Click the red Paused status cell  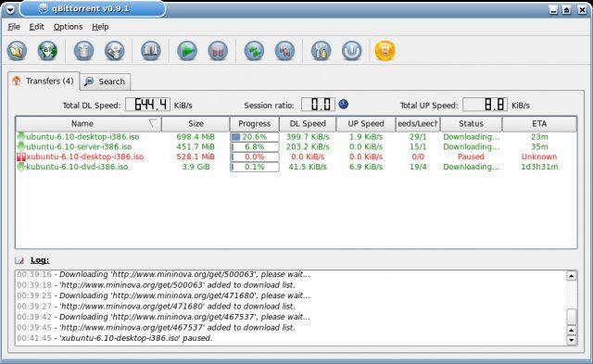click(x=471, y=157)
